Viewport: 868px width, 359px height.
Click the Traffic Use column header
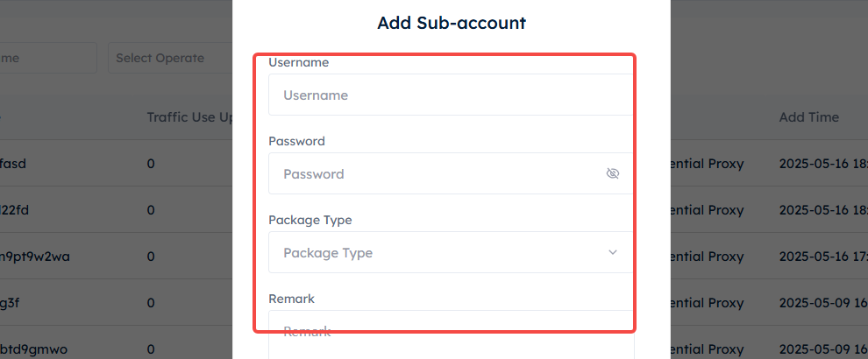point(189,117)
